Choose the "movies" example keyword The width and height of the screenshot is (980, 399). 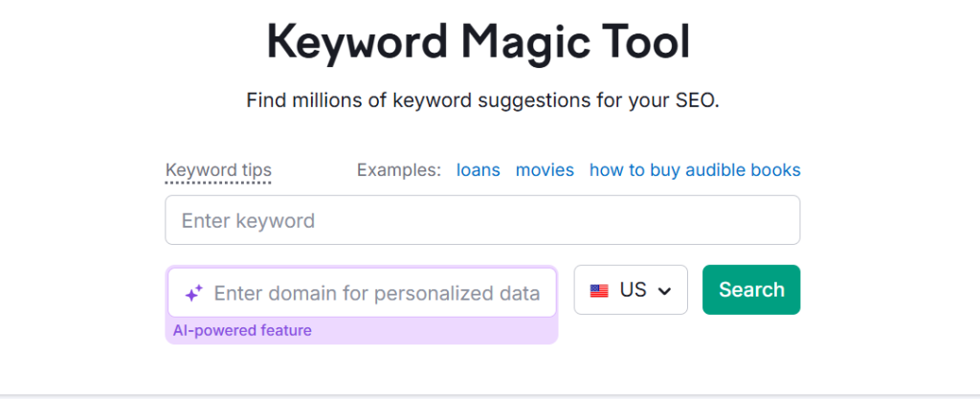[x=545, y=170]
